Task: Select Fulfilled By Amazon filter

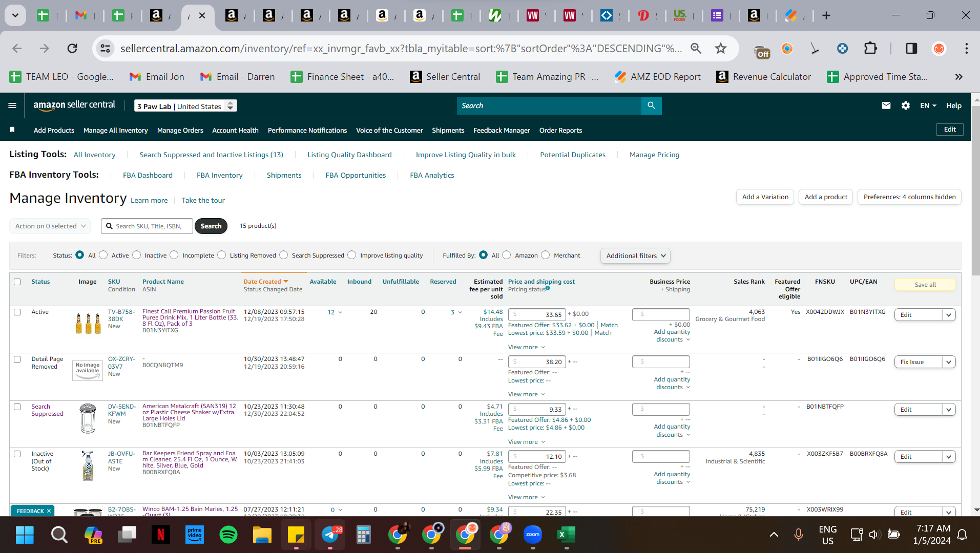Action: tap(507, 255)
